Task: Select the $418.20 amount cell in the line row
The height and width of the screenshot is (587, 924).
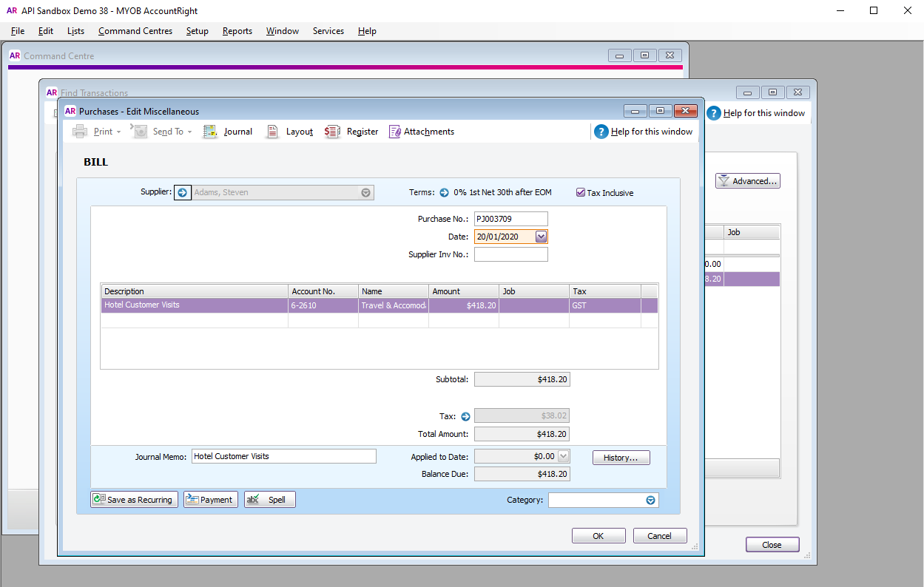Action: pos(464,305)
